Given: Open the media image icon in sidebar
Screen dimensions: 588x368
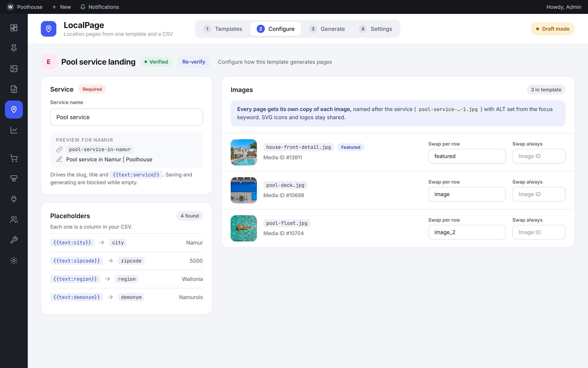Looking at the screenshot, I should click(14, 69).
